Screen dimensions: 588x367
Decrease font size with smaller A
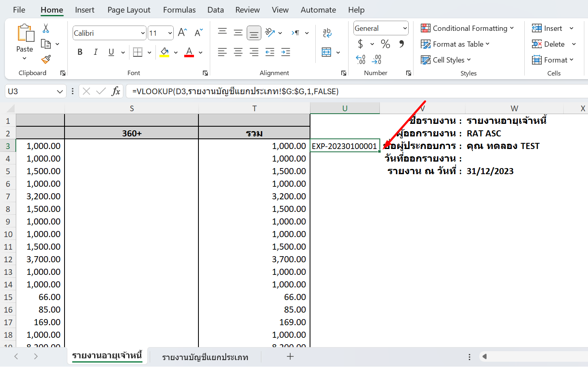pyautogui.click(x=198, y=32)
